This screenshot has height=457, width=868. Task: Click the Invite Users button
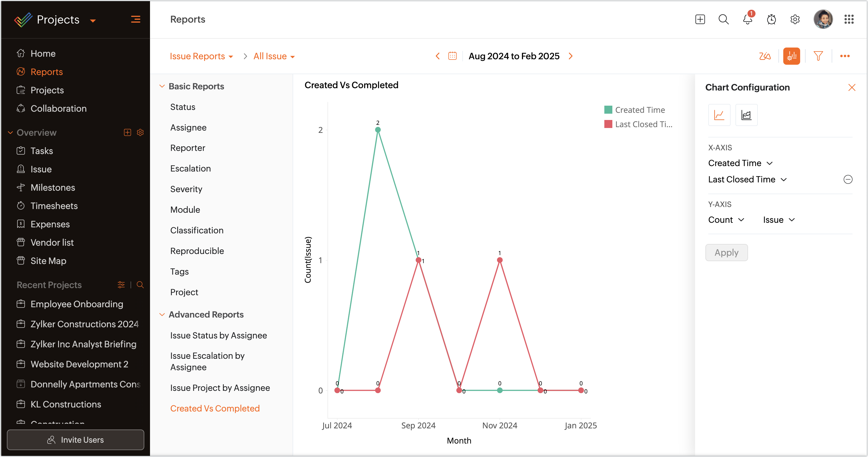pyautogui.click(x=76, y=440)
